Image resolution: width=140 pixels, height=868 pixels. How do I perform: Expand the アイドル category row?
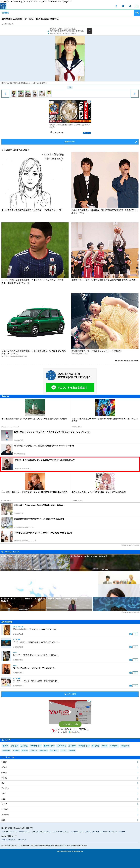pyautogui.click(x=70, y=788)
